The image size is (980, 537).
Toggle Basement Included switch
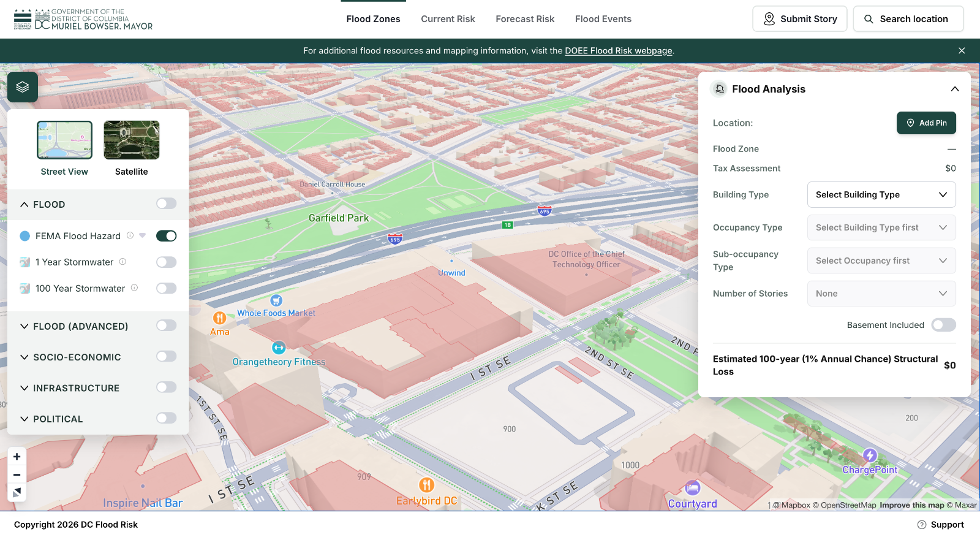coord(943,325)
